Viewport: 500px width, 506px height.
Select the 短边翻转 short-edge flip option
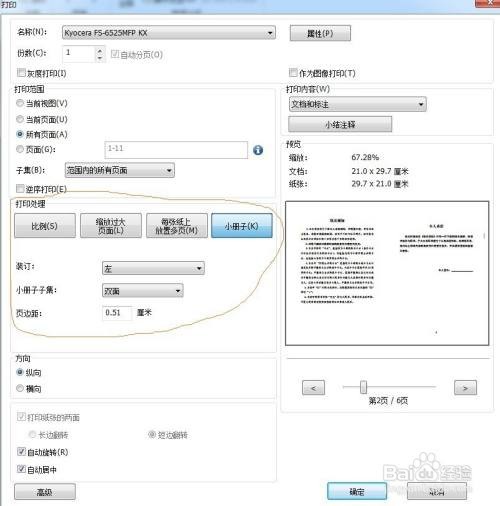[x=152, y=434]
